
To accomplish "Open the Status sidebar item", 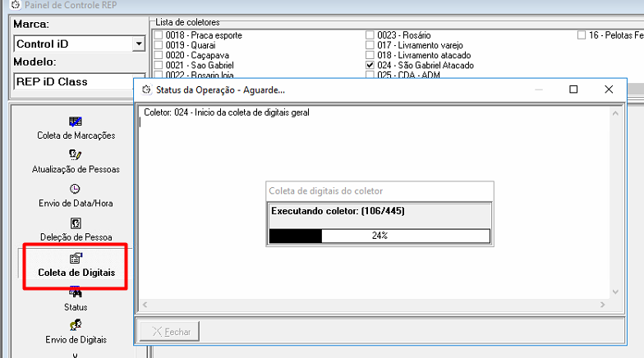I will coord(76,291).
